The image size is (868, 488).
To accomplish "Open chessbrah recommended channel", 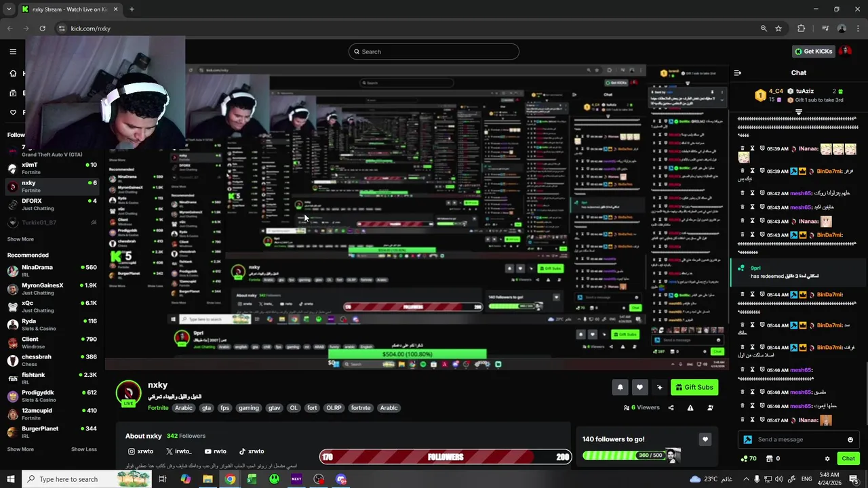I will pos(52,360).
